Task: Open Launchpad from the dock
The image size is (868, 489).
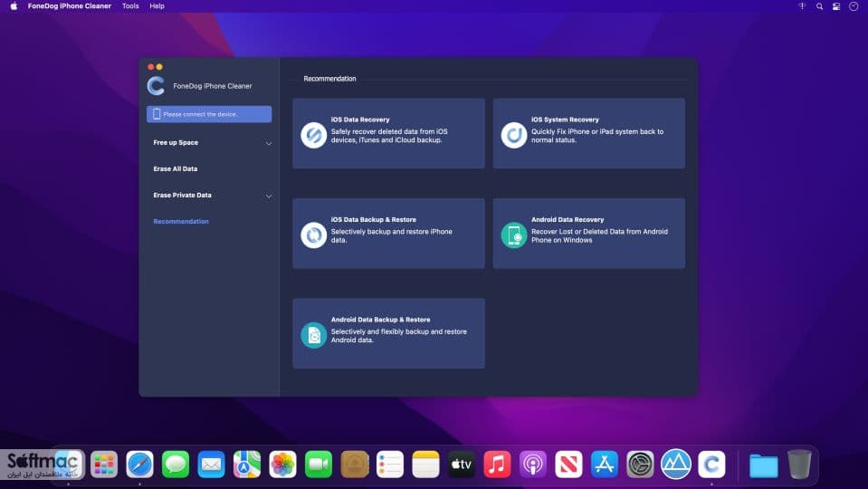Action: tap(104, 464)
